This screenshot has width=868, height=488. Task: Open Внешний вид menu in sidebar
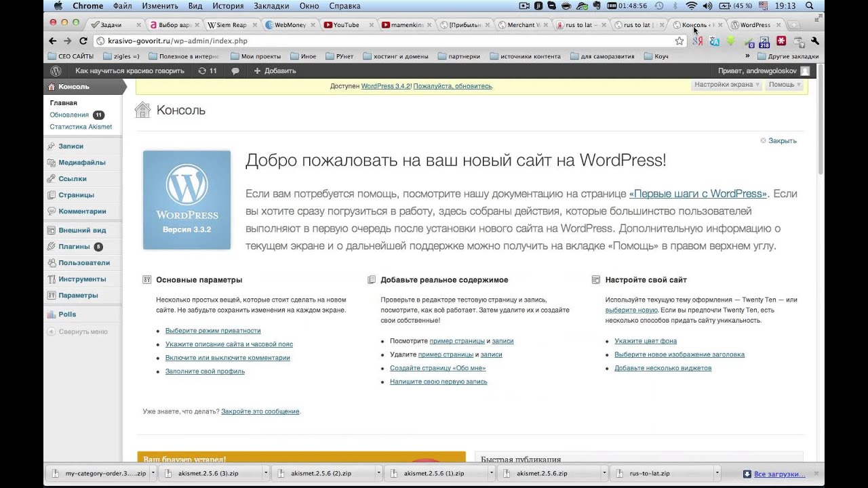pyautogui.click(x=83, y=230)
